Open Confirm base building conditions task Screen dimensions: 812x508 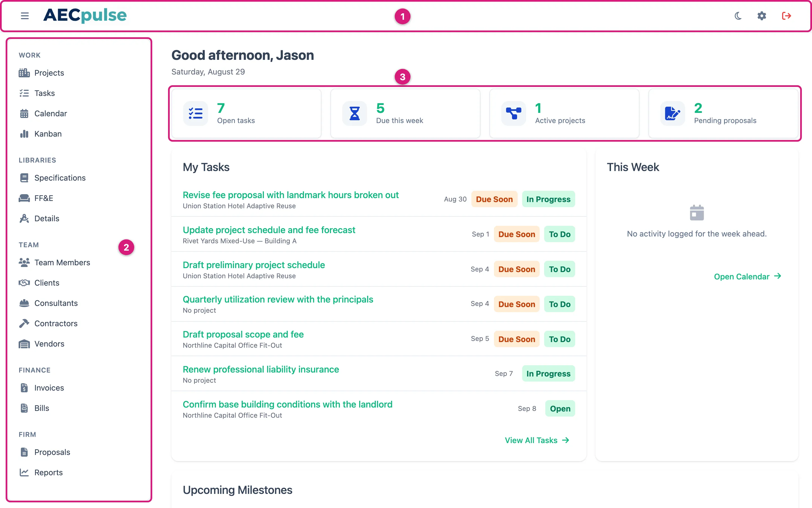[288, 404]
